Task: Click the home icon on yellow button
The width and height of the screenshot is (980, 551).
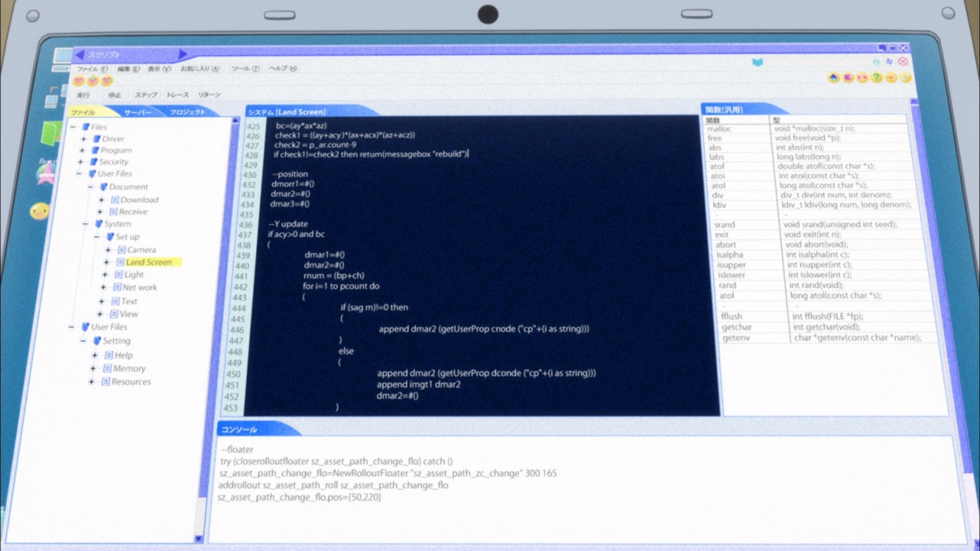Action: 834,78
